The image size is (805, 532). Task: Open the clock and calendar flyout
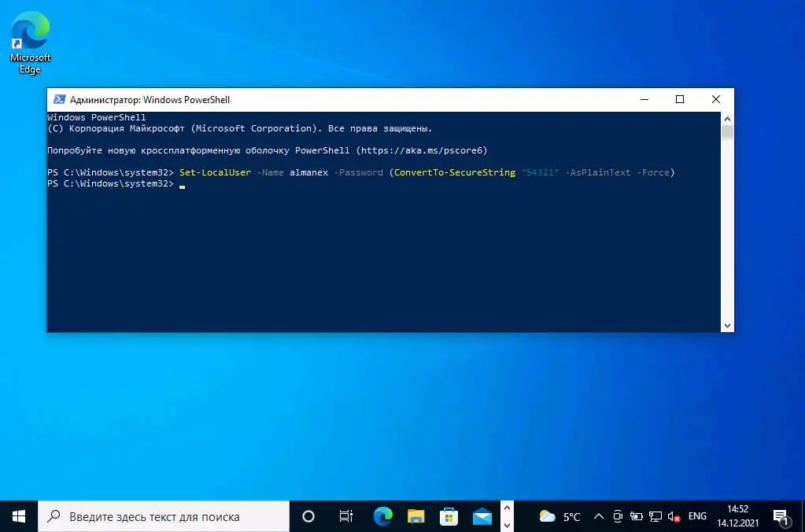[x=738, y=516]
